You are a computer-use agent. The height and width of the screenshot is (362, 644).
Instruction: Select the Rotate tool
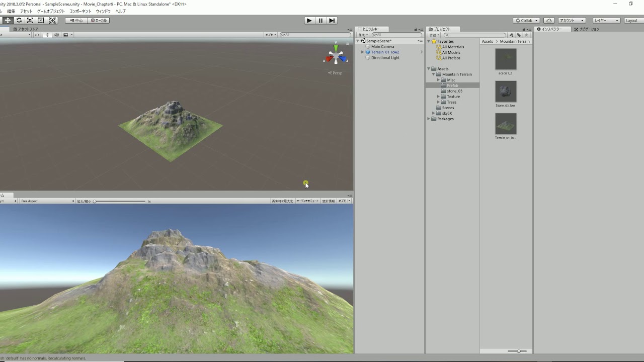[19, 21]
